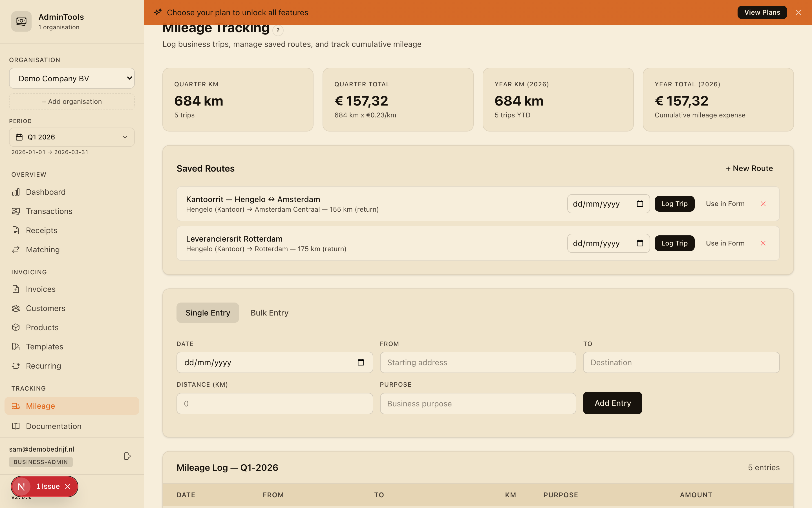Click the 5 entries label in Mileage Log

pyautogui.click(x=763, y=467)
